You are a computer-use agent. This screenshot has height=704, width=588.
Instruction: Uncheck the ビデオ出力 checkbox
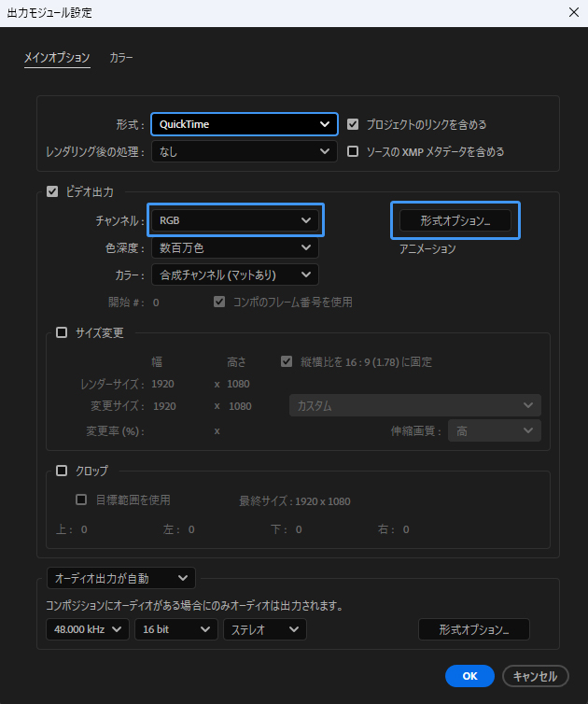(52, 191)
